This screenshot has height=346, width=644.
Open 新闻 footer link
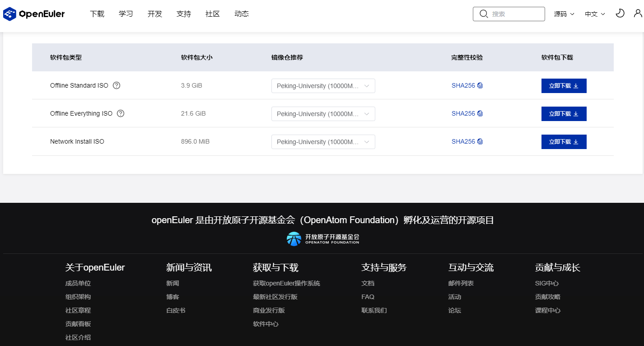[x=173, y=283]
